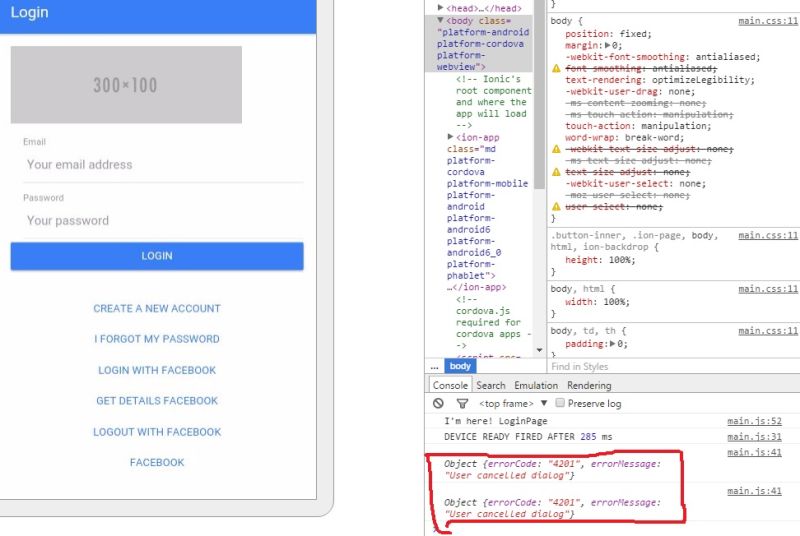Click GET DETAILS FACEBOOK

[157, 401]
